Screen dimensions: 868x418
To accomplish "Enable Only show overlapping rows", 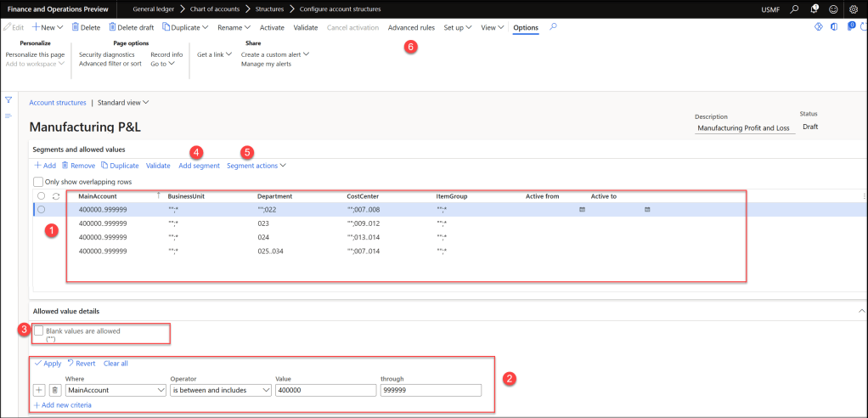I will click(38, 181).
